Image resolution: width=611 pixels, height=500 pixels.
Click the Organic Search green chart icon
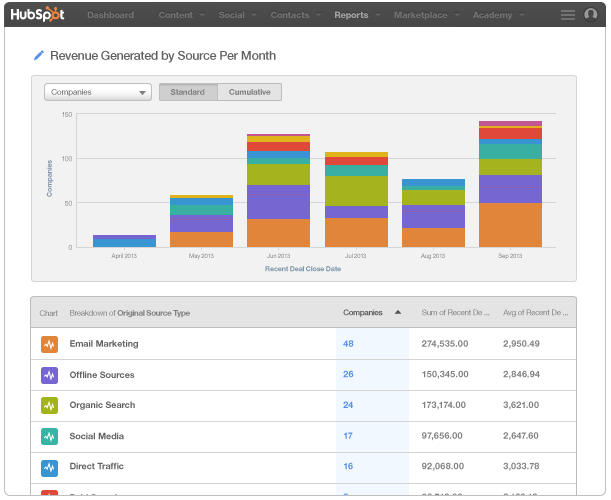pyautogui.click(x=50, y=406)
